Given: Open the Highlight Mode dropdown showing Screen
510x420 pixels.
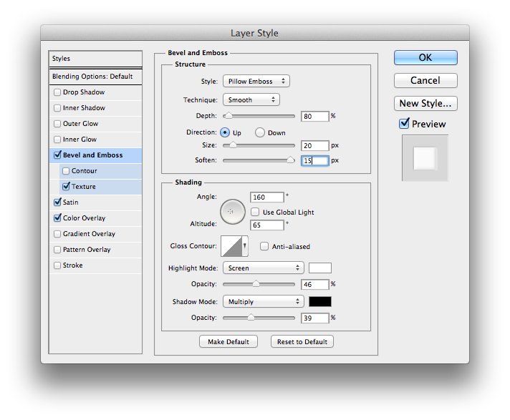Looking at the screenshot, I should [x=264, y=268].
